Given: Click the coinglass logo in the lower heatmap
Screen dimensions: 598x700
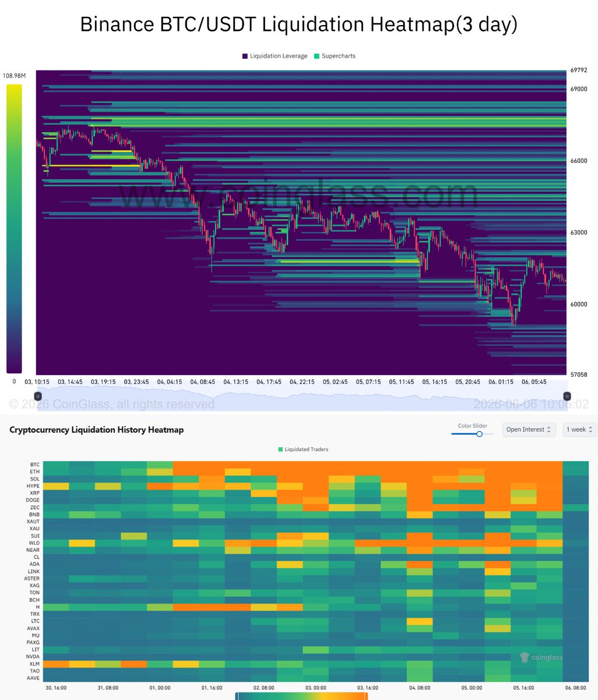Looking at the screenshot, I should click(x=541, y=657).
